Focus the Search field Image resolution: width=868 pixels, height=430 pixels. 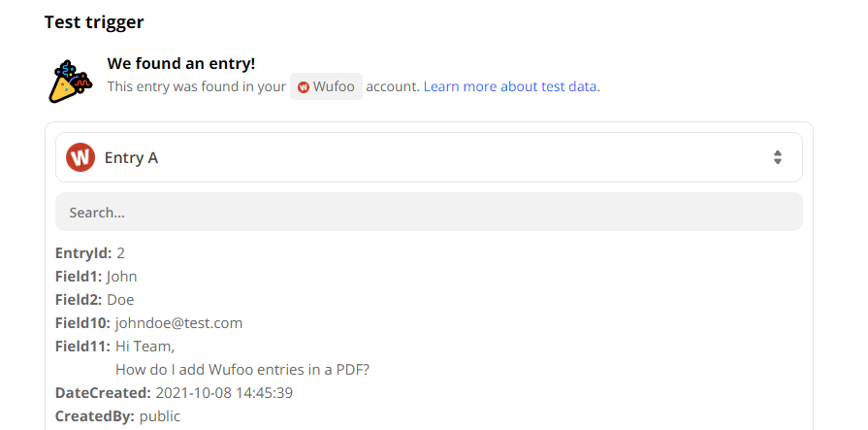(428, 212)
